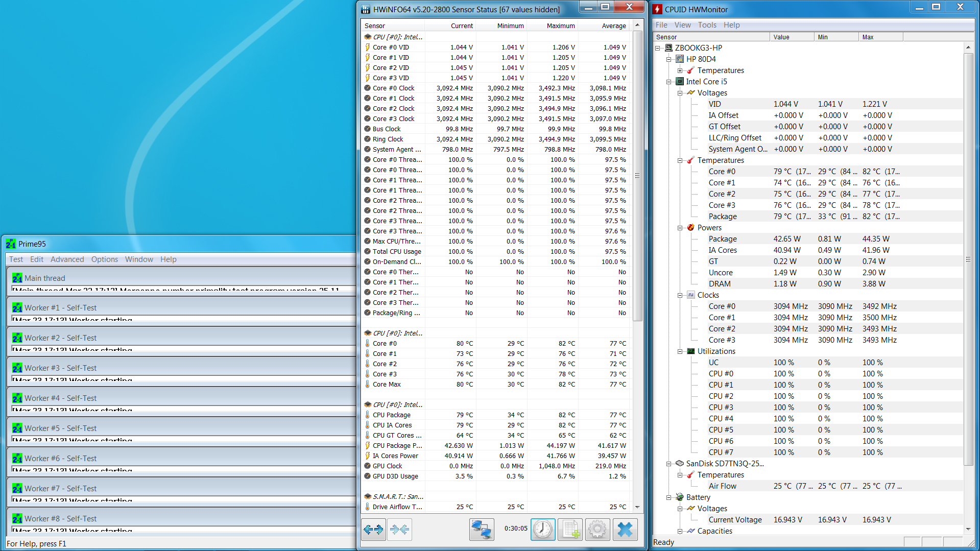Click HWiNFO collapse-columns arrows button
980x551 pixels.
(x=399, y=530)
